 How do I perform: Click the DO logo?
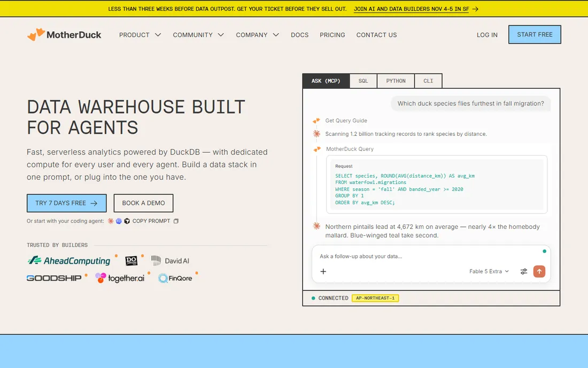point(131,260)
